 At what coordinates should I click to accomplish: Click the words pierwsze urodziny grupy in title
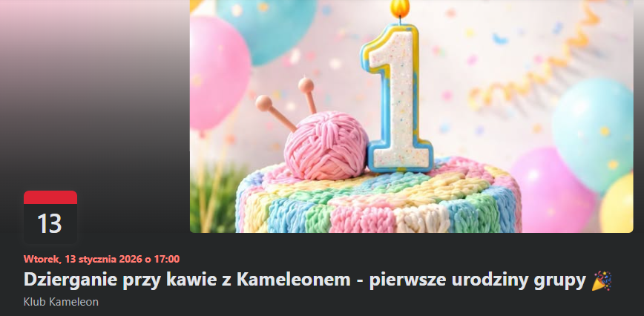click(477, 280)
